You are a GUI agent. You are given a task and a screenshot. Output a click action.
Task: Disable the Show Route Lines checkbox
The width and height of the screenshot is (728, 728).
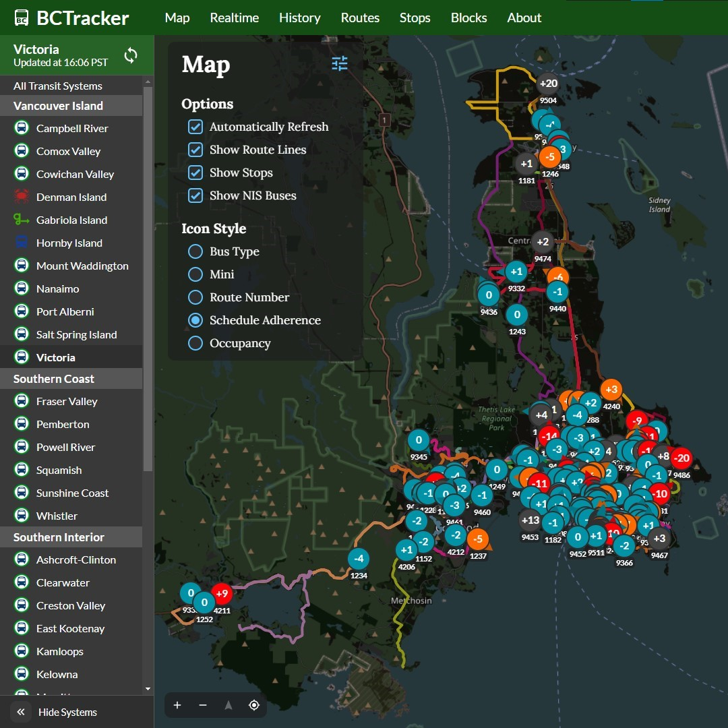point(195,150)
